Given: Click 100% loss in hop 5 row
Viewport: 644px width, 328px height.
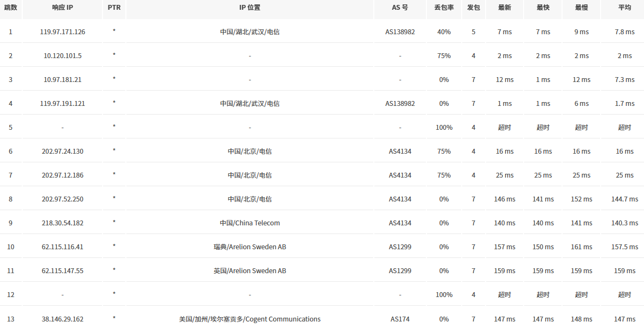Looking at the screenshot, I should pos(444,128).
